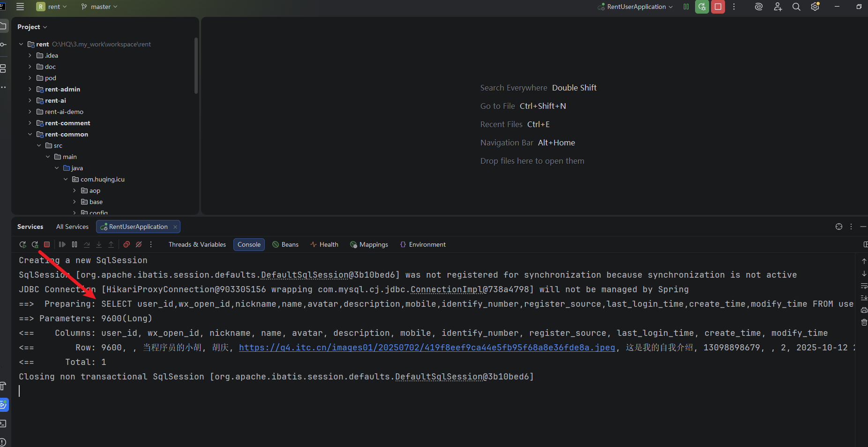View breakpoints with the red circles icon
The width and height of the screenshot is (868, 447).
127,244
